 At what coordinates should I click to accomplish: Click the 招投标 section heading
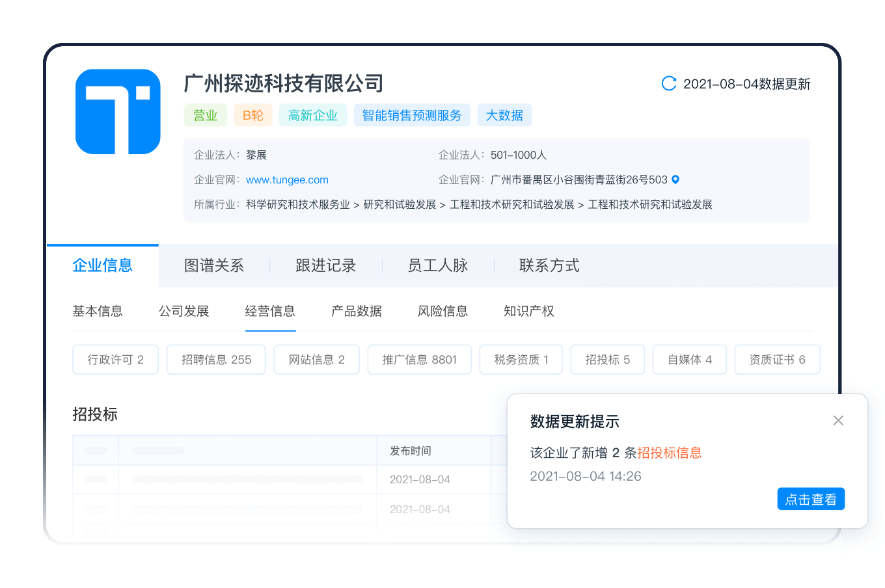pyautogui.click(x=95, y=414)
